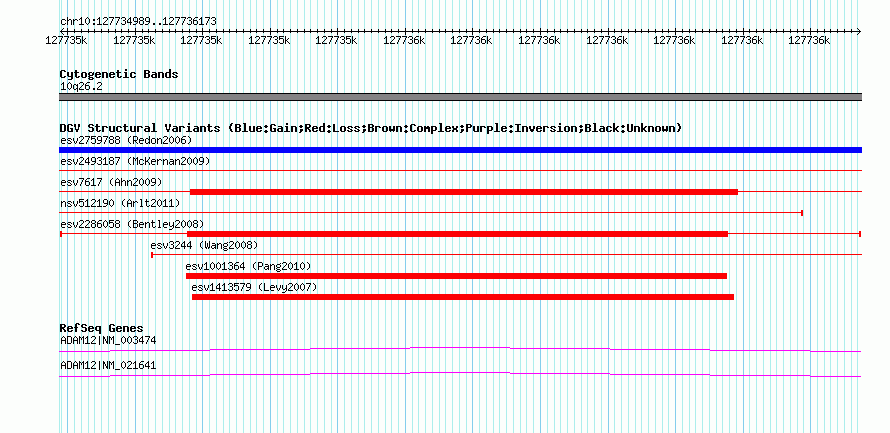The width and height of the screenshot is (890, 433).
Task: Click the esv2286058 (Bentley2008) label
Action: 132,224
